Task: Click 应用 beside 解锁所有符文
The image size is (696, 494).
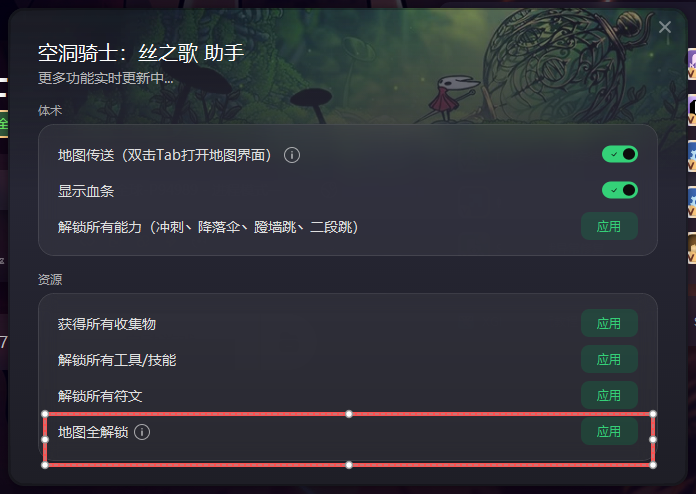Action: pyautogui.click(x=609, y=395)
